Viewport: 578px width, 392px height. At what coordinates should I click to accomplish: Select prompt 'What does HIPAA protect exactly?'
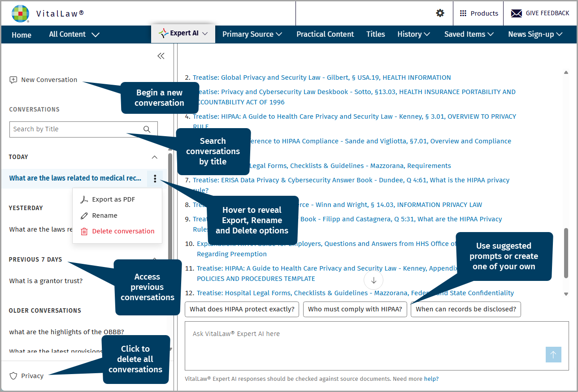[242, 309]
